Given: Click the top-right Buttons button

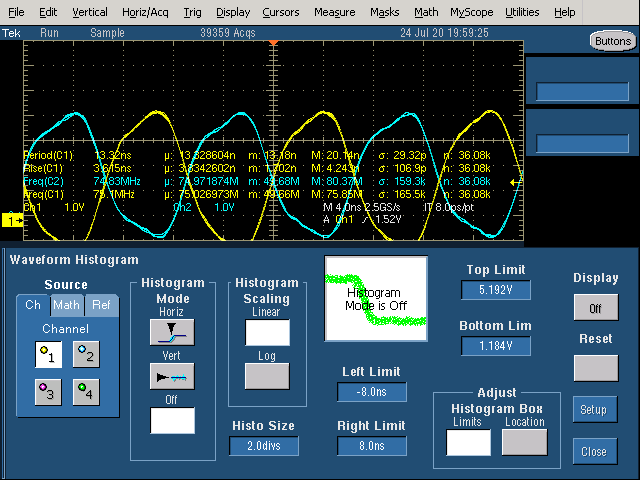Looking at the screenshot, I should pos(610,41).
